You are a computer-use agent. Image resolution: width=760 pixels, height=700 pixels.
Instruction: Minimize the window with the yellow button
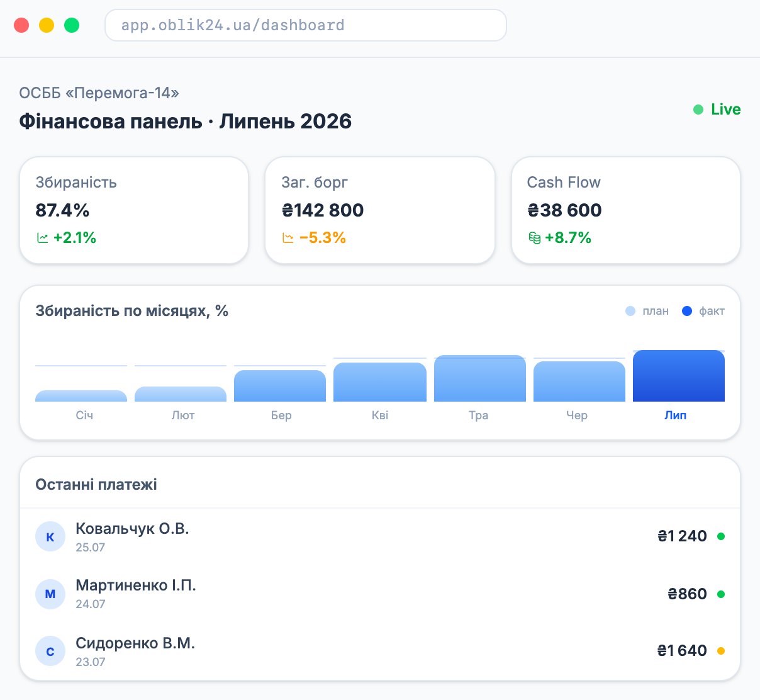point(47,25)
